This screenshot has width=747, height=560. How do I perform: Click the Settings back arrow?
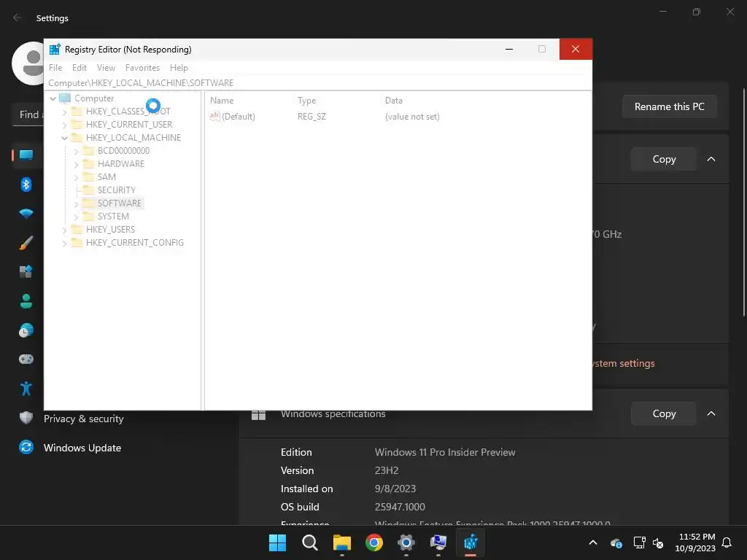pyautogui.click(x=18, y=17)
